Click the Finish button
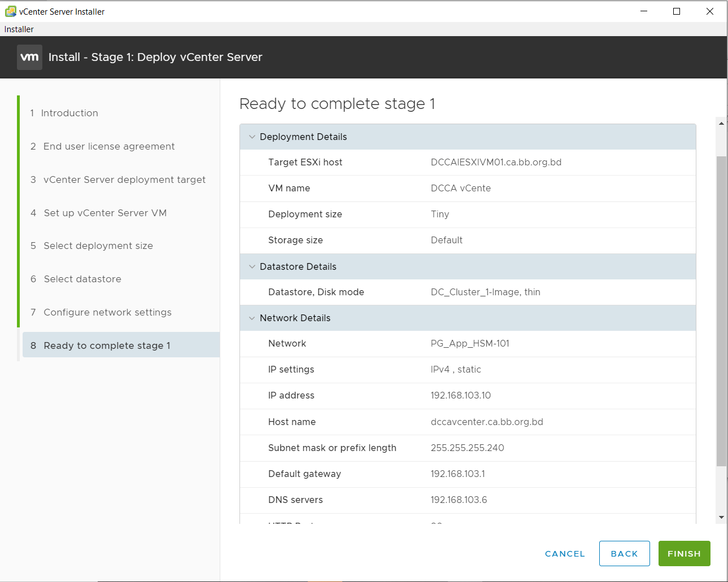The height and width of the screenshot is (582, 728). coord(684,554)
